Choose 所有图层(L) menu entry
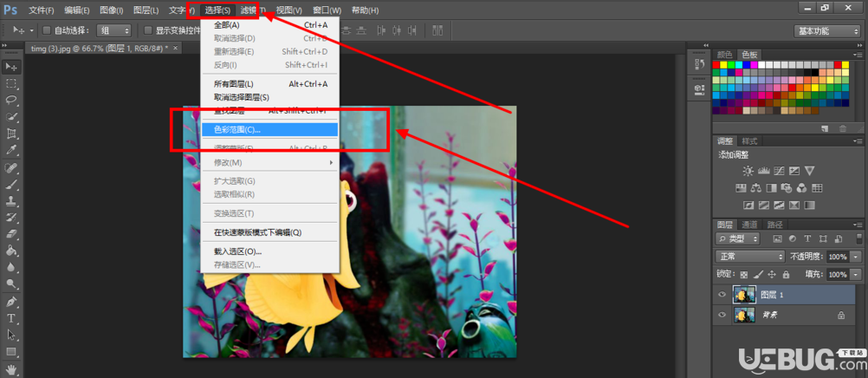Screen dimensions: 868x378 coord(269,84)
